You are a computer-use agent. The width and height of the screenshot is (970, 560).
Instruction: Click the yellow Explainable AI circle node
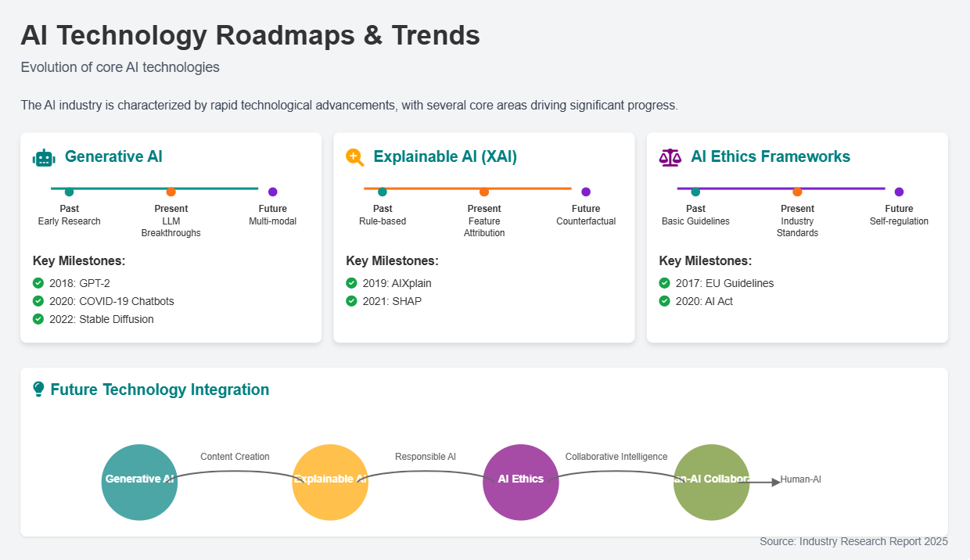pyautogui.click(x=330, y=482)
